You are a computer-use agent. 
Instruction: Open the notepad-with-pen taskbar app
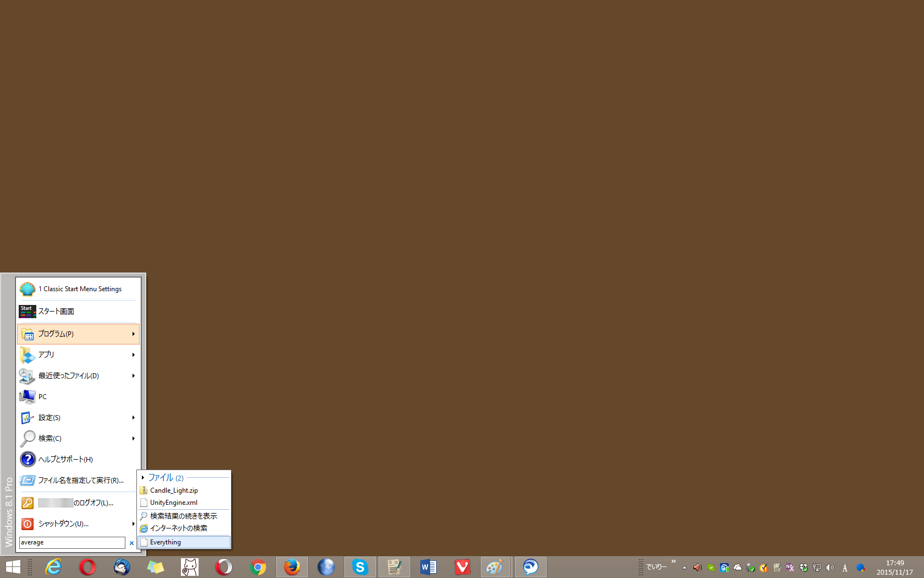point(394,567)
